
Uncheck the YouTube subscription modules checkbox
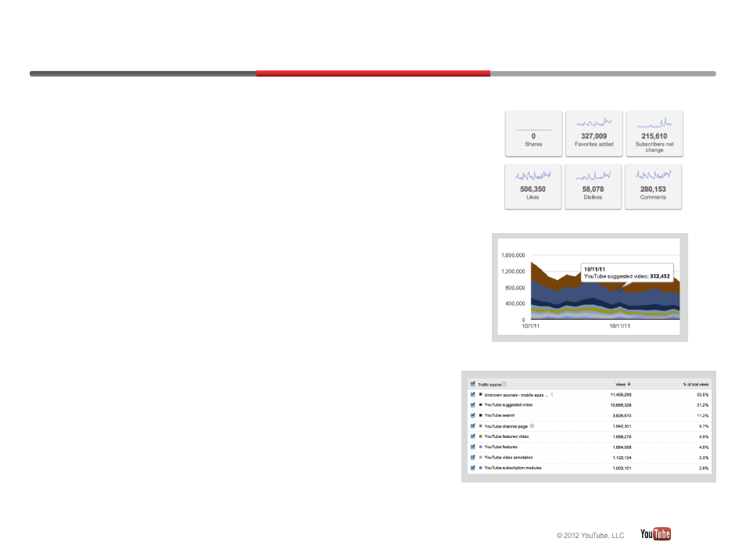[x=472, y=468]
